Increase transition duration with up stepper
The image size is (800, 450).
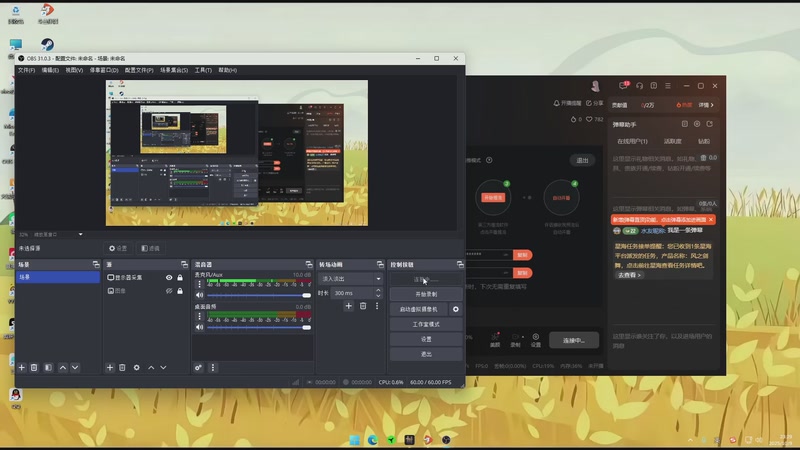pos(378,290)
